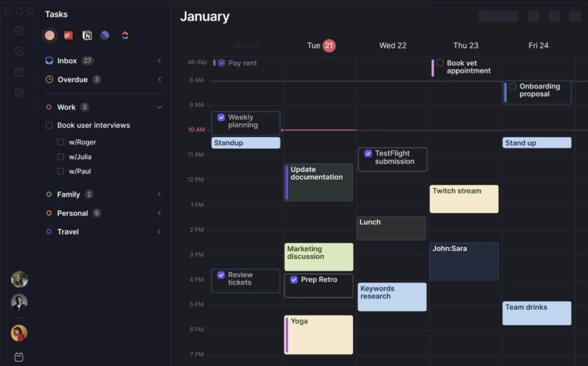Image resolution: width=588 pixels, height=366 pixels.
Task: Click the Personal list orange circle
Action: pyautogui.click(x=49, y=213)
